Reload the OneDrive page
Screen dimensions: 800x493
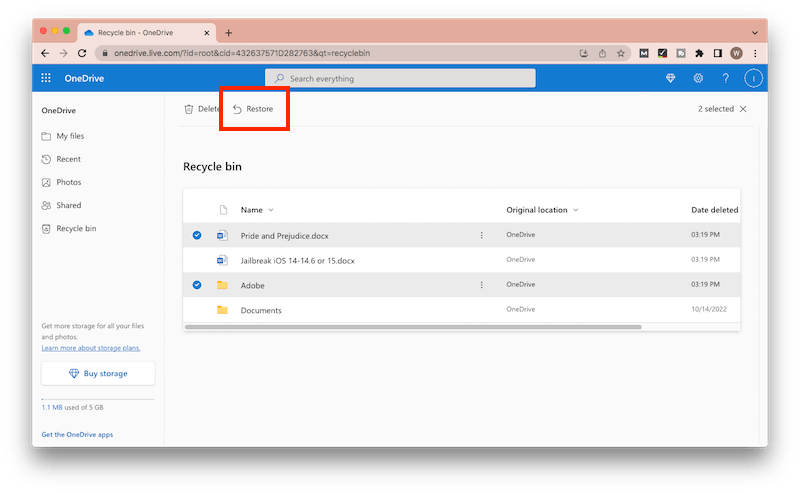82,53
